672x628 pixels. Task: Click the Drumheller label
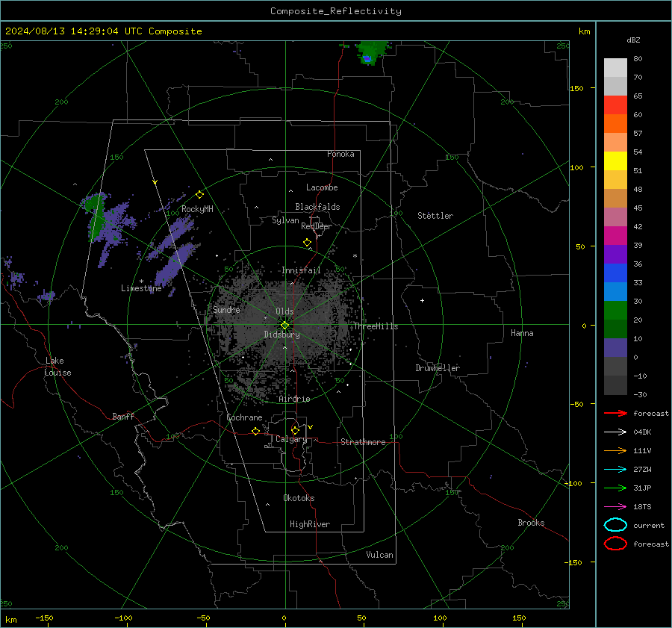[x=438, y=368]
